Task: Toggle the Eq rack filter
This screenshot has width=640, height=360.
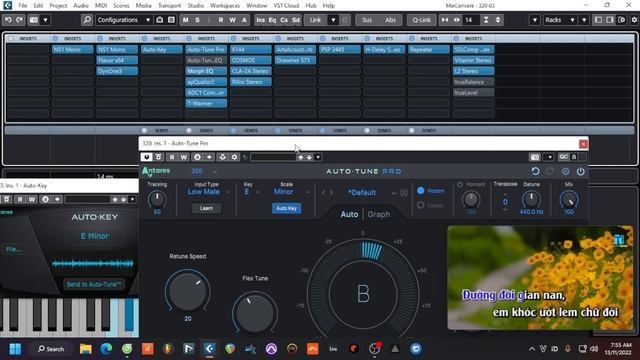Action: point(272,20)
